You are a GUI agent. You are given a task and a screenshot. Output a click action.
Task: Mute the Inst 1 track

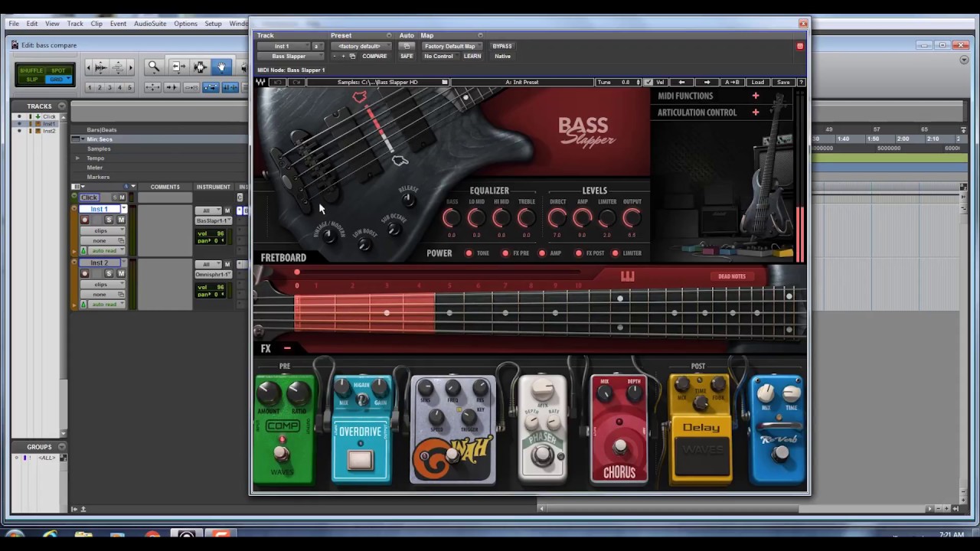121,220
